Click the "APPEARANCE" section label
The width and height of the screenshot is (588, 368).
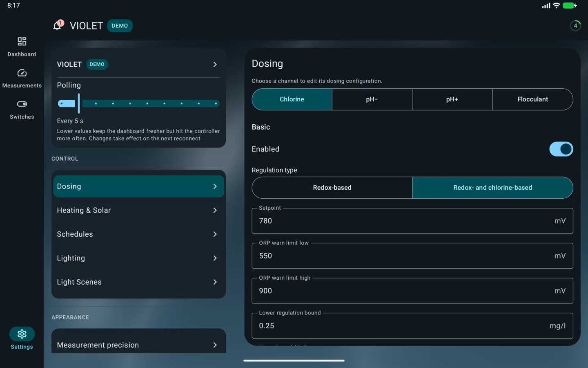click(x=70, y=317)
